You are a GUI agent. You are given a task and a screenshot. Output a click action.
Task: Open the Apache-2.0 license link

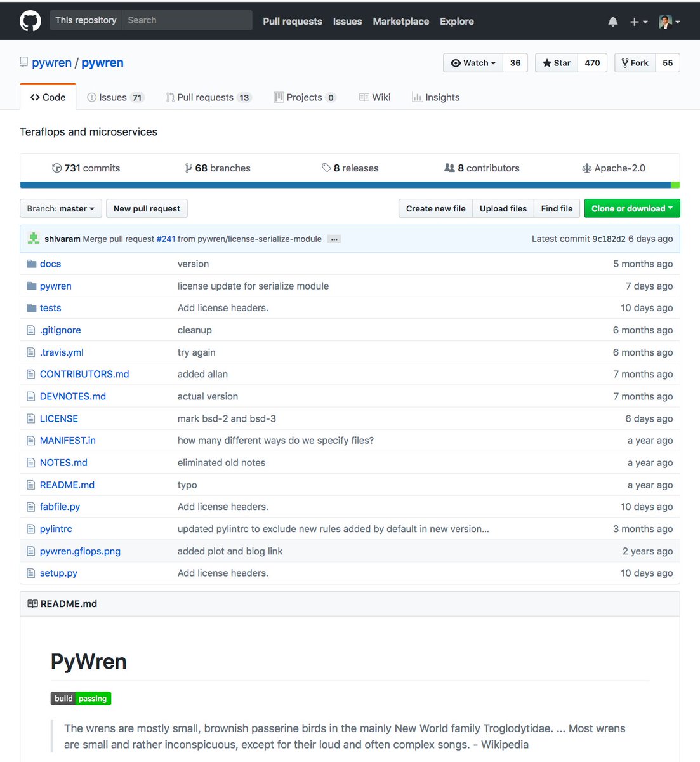pyautogui.click(x=614, y=168)
